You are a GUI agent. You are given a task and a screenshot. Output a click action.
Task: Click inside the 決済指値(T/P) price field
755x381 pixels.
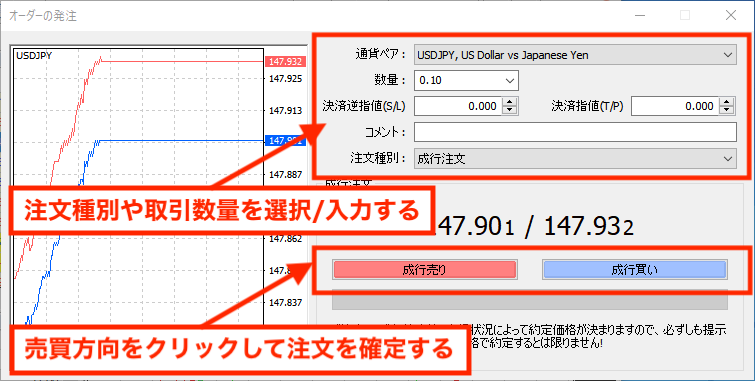(675, 106)
